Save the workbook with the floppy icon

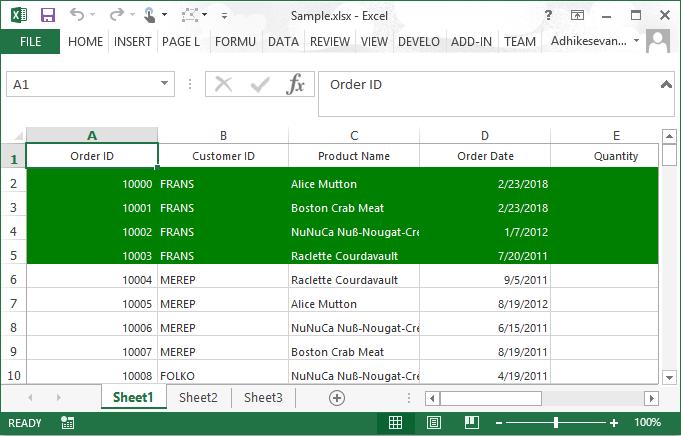48,15
